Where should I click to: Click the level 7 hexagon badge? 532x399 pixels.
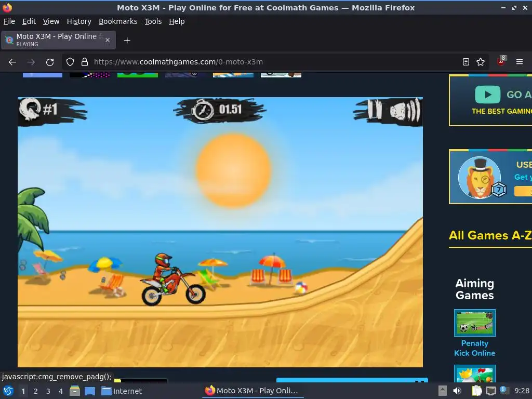tap(499, 190)
